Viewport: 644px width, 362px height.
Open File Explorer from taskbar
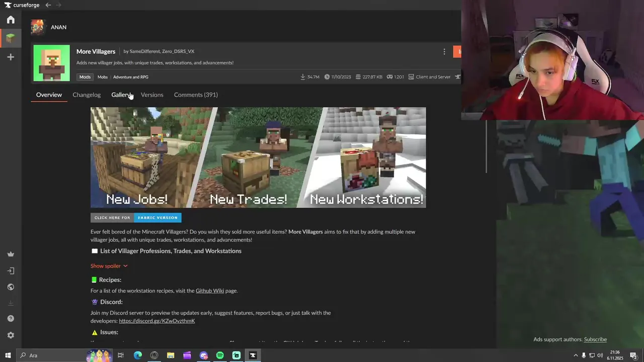(x=171, y=355)
